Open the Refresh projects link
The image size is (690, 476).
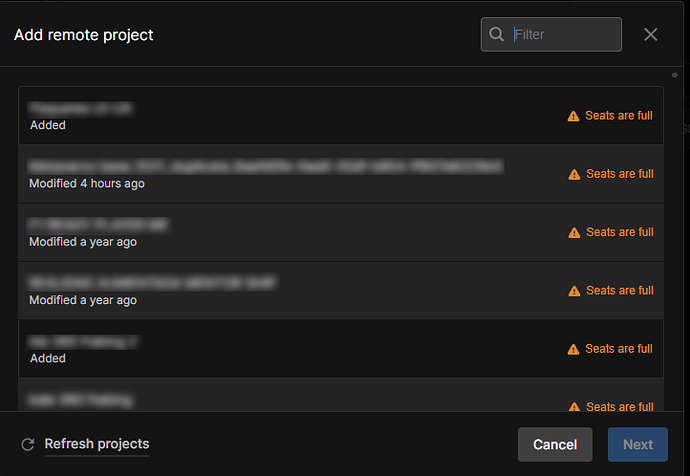coord(97,444)
